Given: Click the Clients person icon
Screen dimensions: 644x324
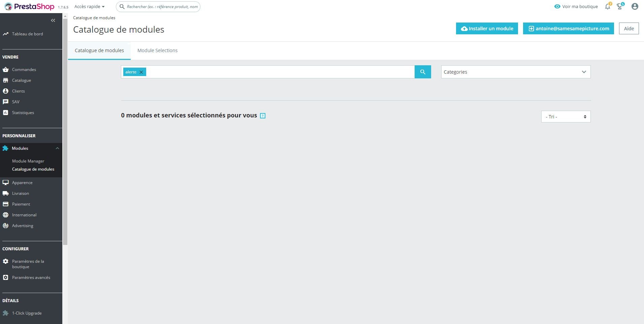Looking at the screenshot, I should 5,91.
